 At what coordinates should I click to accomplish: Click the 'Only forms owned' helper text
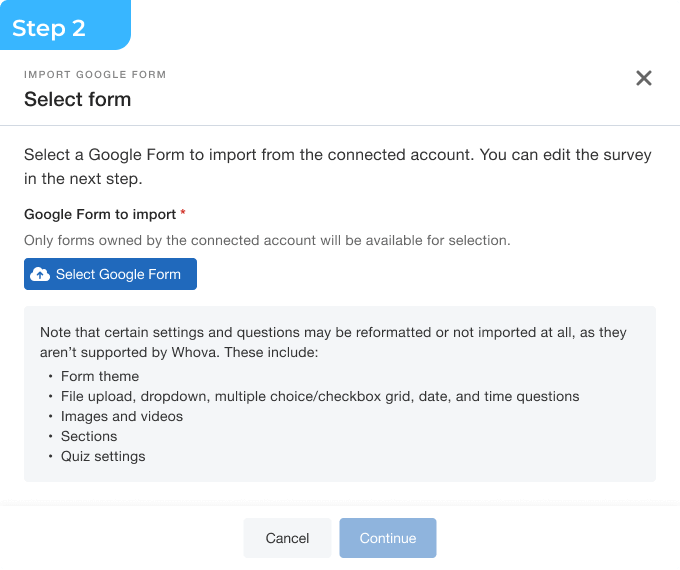click(x=267, y=240)
